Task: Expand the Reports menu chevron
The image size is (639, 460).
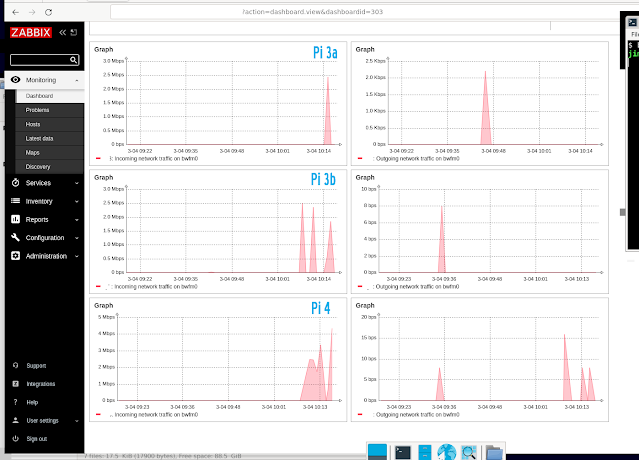Action: coord(77,220)
